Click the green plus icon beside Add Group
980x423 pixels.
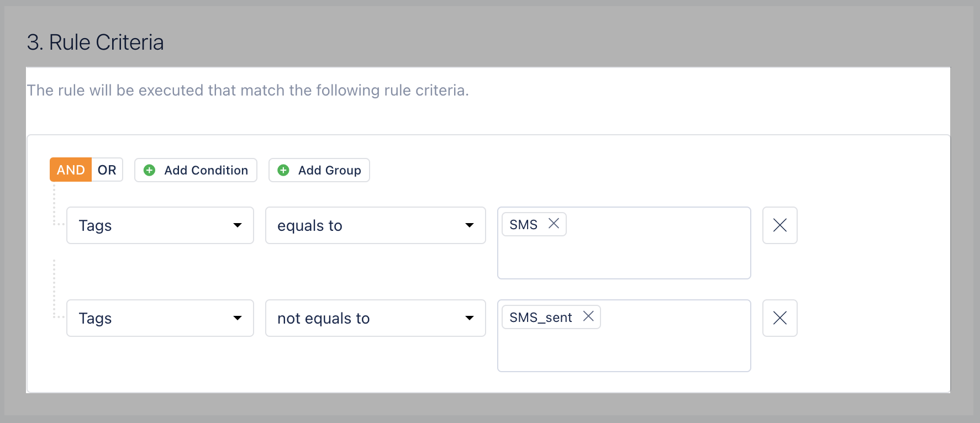283,170
